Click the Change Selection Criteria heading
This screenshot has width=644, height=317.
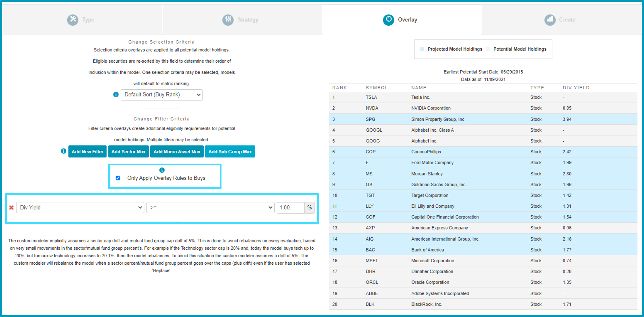pyautogui.click(x=162, y=42)
